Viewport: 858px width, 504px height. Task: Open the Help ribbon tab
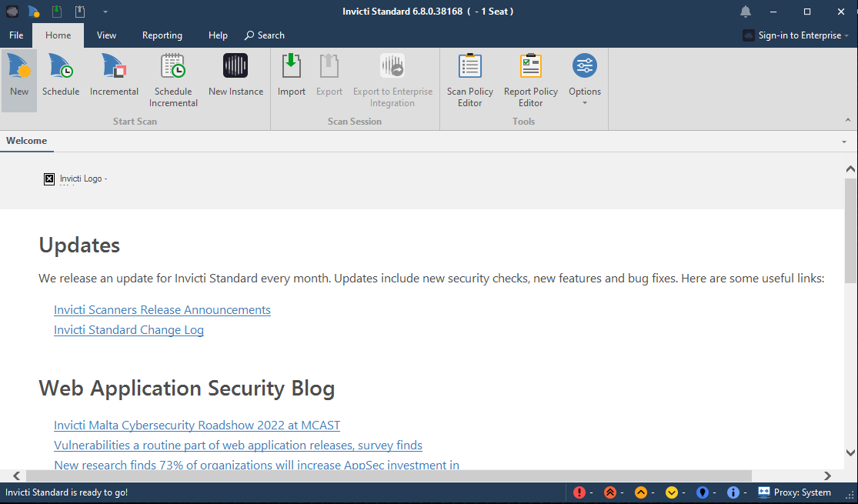coord(218,35)
